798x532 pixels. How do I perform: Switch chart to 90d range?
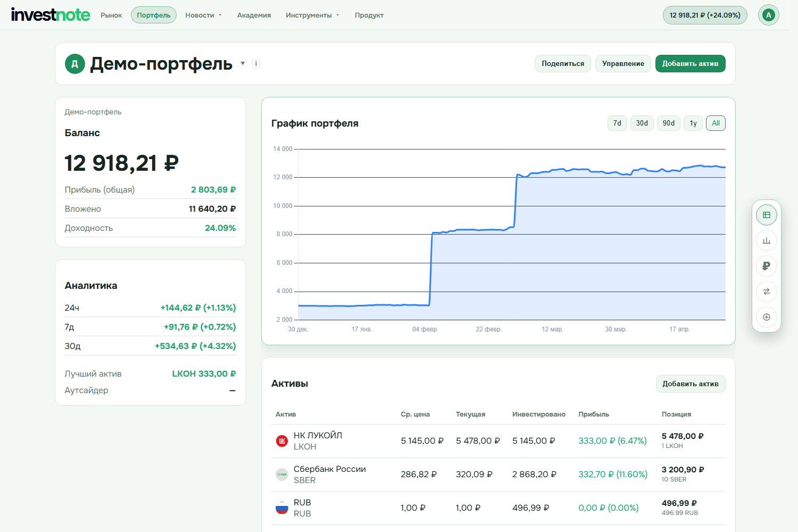[669, 123]
